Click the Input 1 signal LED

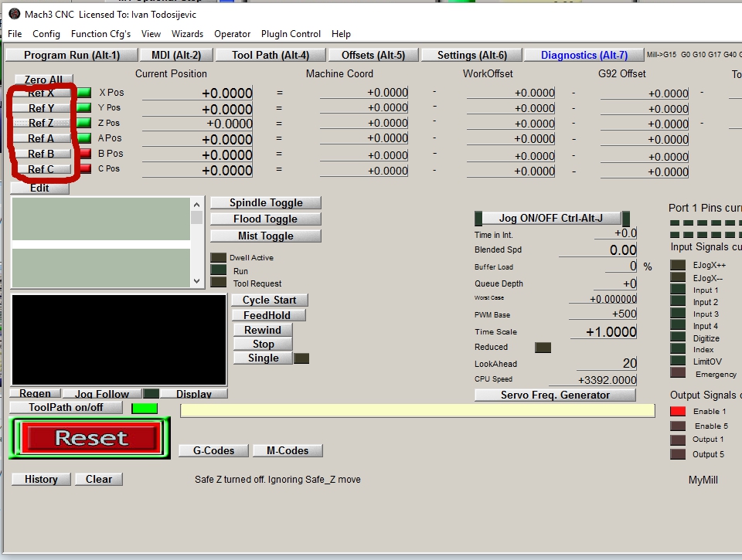[678, 290]
